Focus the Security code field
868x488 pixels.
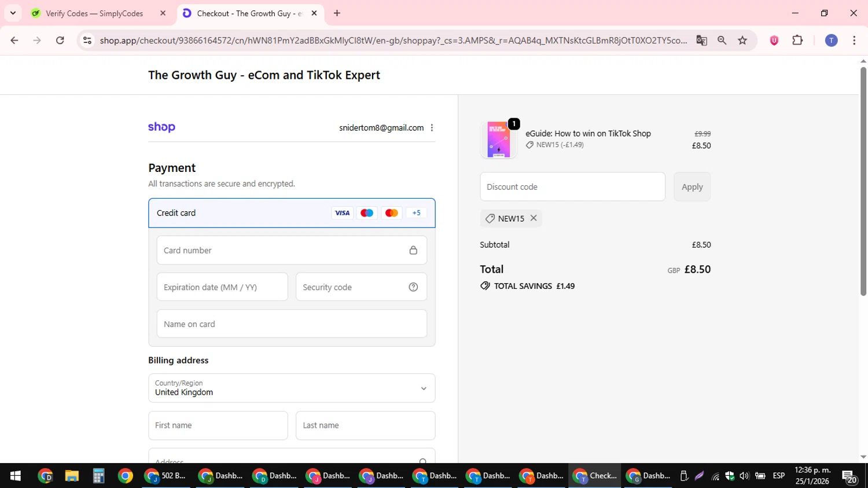361,287
